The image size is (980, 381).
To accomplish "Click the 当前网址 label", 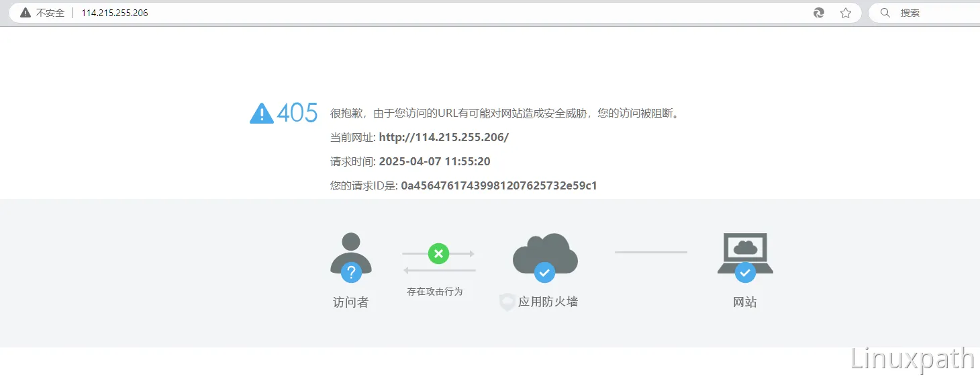I will pyautogui.click(x=352, y=138).
